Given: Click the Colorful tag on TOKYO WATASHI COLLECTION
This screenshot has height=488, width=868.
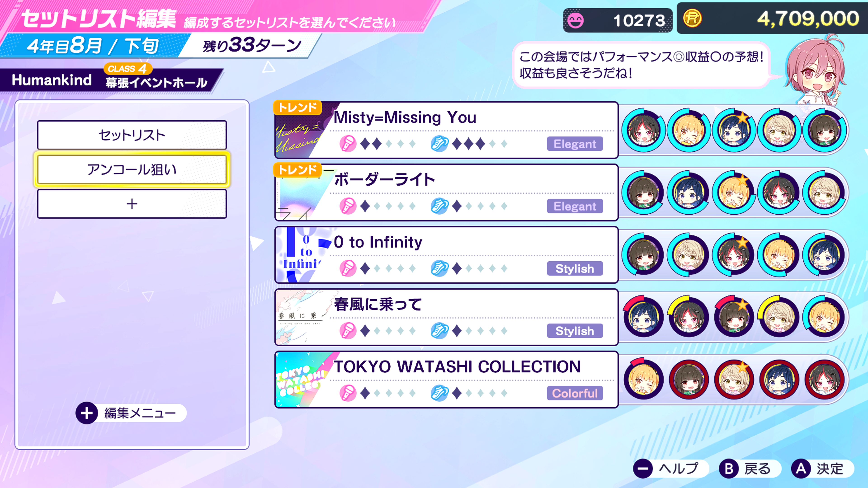Looking at the screenshot, I should [575, 393].
